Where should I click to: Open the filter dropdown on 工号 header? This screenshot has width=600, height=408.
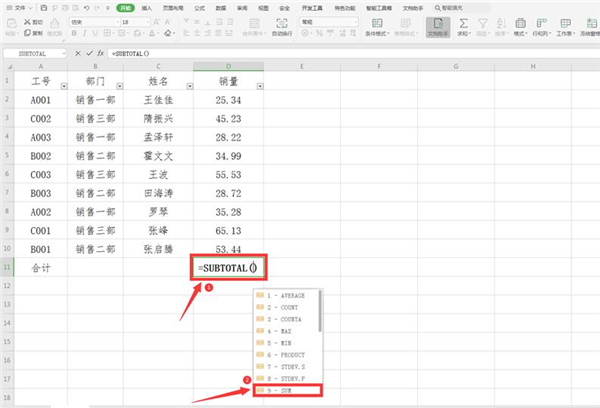coord(64,86)
